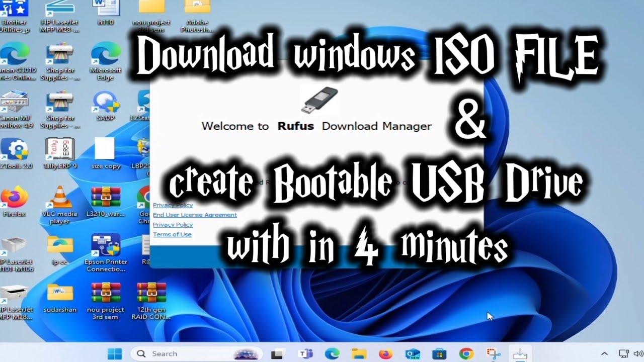Viewport: 644px width, 362px height.
Task: Open the network status tray icon
Action: pos(624,354)
